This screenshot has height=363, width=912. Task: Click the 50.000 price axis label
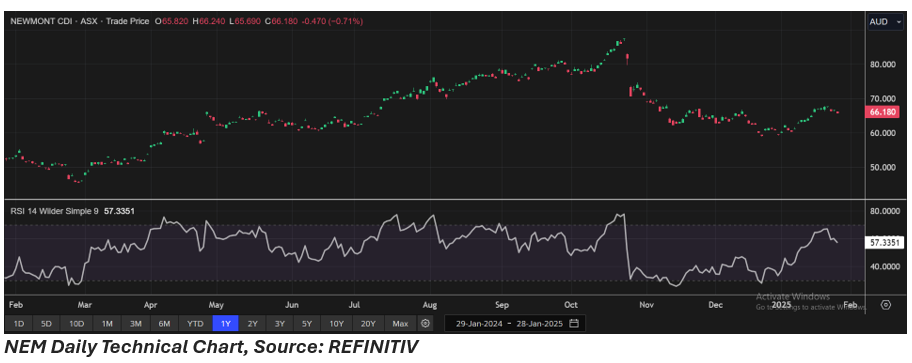tap(882, 168)
